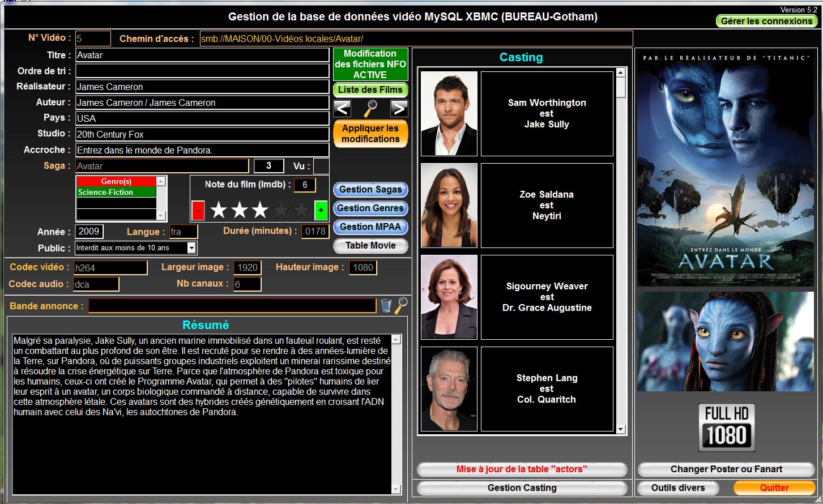Screen dimensions: 823x504
Task: Edit the Studio field 20th Century Fox
Action: pyautogui.click(x=202, y=134)
